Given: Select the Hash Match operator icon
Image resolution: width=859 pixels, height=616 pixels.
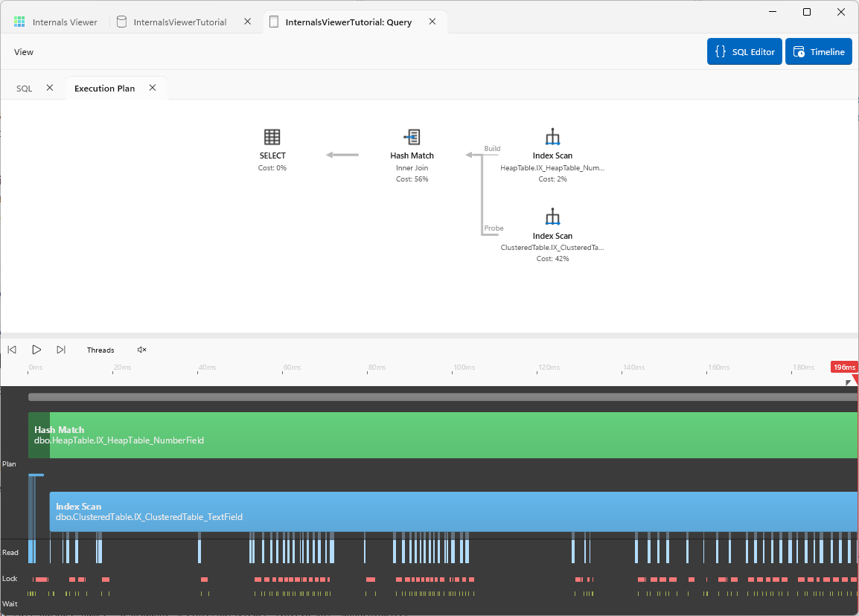Looking at the screenshot, I should click(x=412, y=137).
